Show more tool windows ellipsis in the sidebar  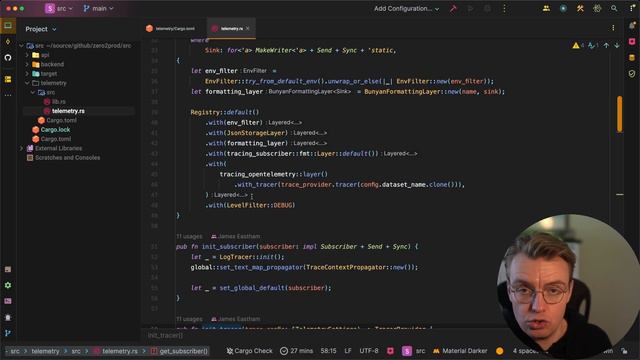point(8,95)
